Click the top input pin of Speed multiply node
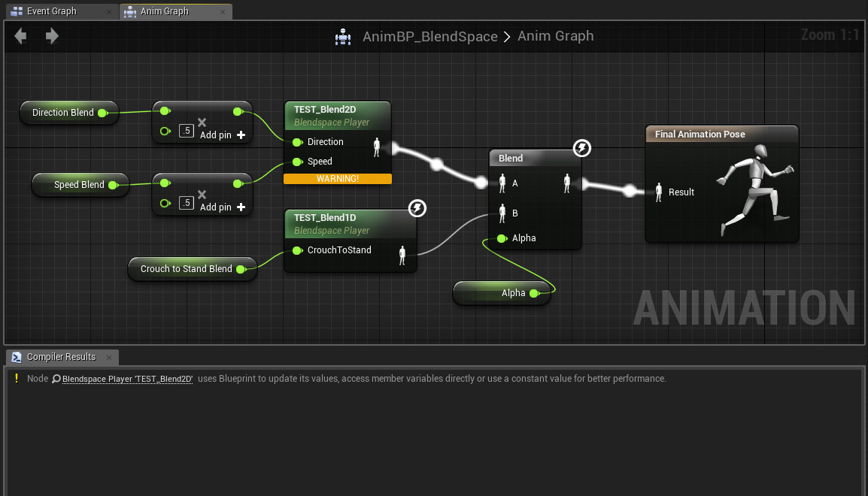Screen dimensions: 868x496 coord(165,183)
